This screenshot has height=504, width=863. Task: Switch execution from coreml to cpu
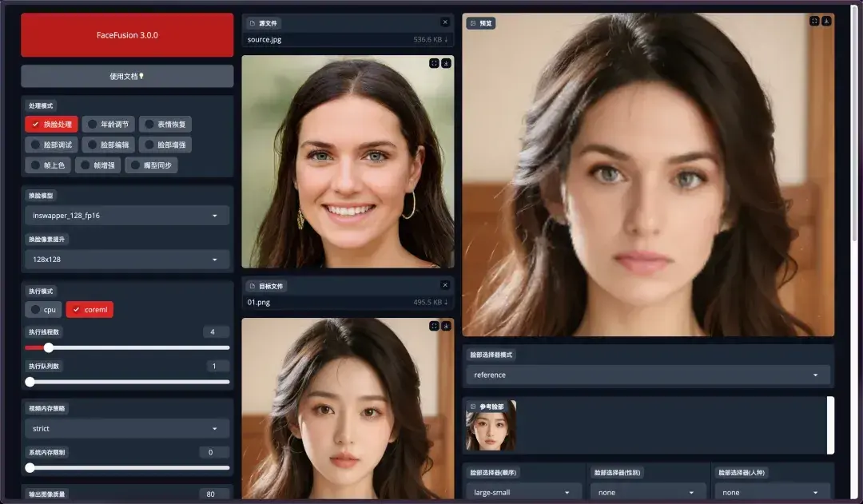(x=42, y=309)
